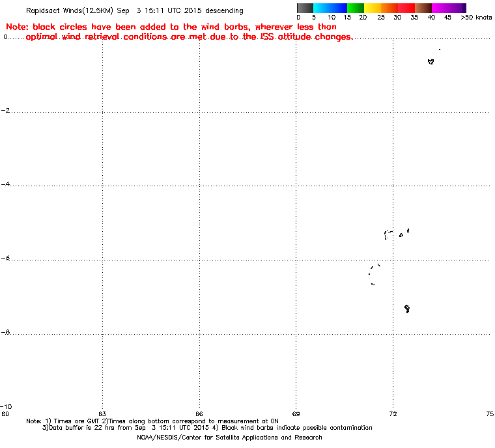The height and width of the screenshot is (448, 495).
Task: Click the gray 0-5 knots color band
Action: (305, 8)
